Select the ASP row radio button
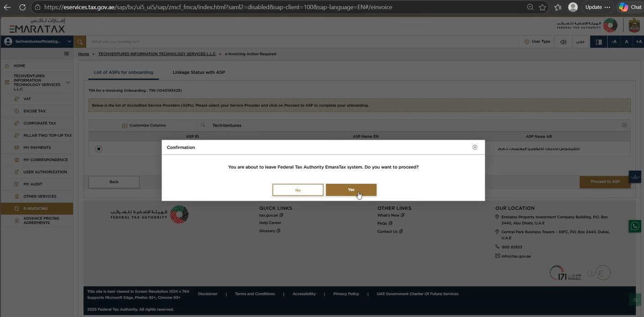The image size is (644, 317). [x=99, y=149]
